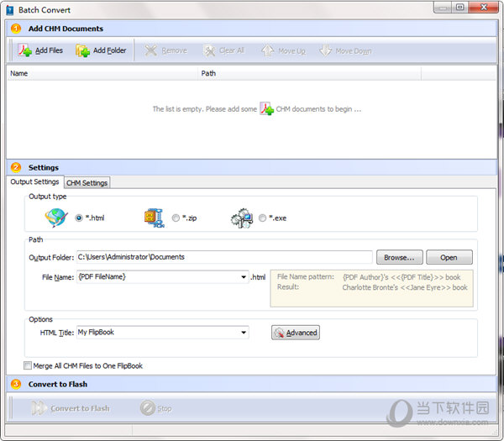Click the zip archive output icon
The width and height of the screenshot is (504, 441).
tap(155, 218)
